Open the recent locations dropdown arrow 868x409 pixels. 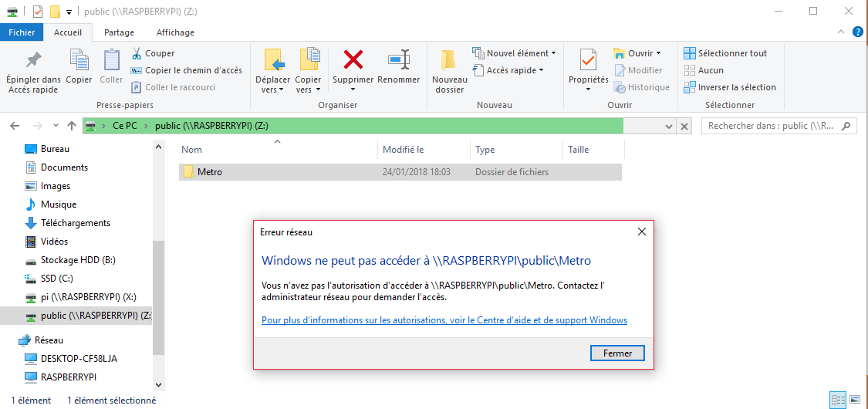[56, 127]
